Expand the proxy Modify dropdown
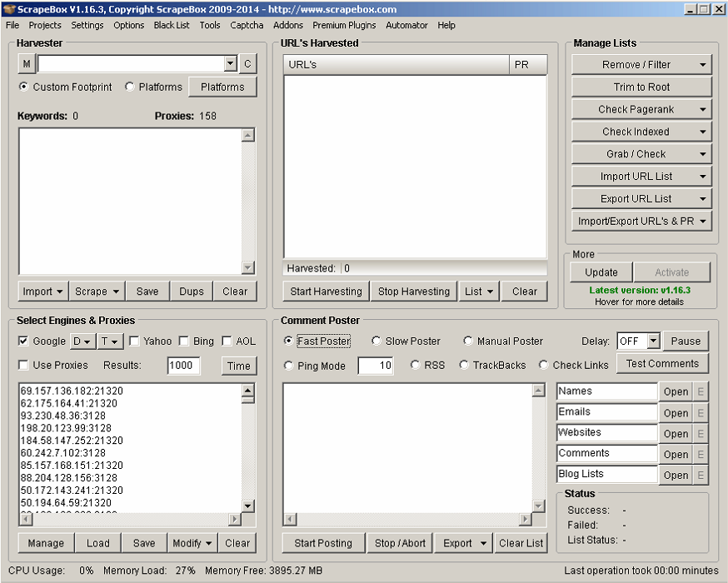The width and height of the screenshot is (728, 583). (192, 543)
